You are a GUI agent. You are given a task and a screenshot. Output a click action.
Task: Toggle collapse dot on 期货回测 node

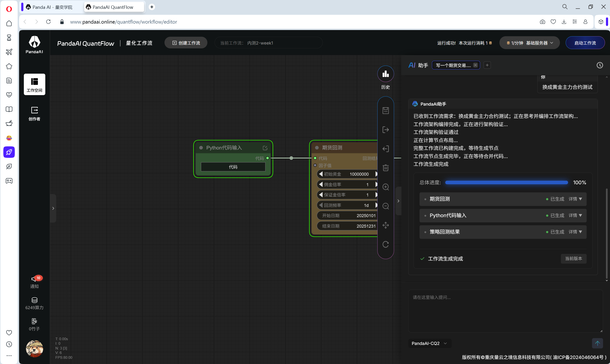[317, 148]
